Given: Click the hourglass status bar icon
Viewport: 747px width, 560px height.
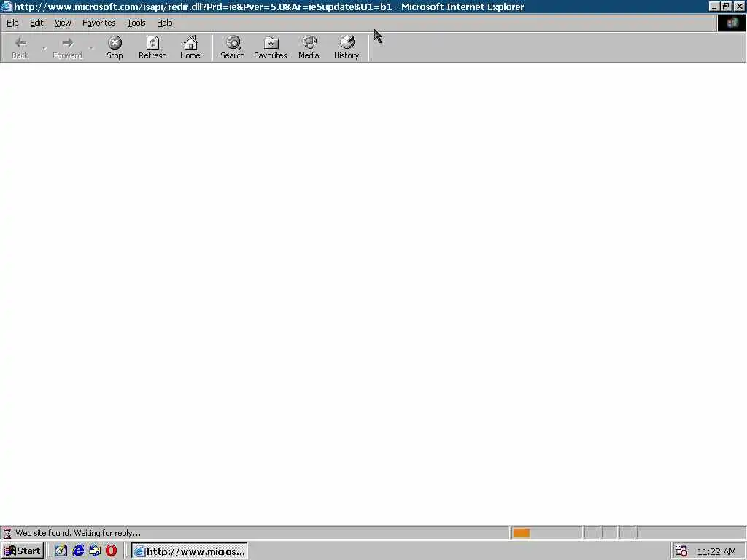Looking at the screenshot, I should click(x=7, y=533).
